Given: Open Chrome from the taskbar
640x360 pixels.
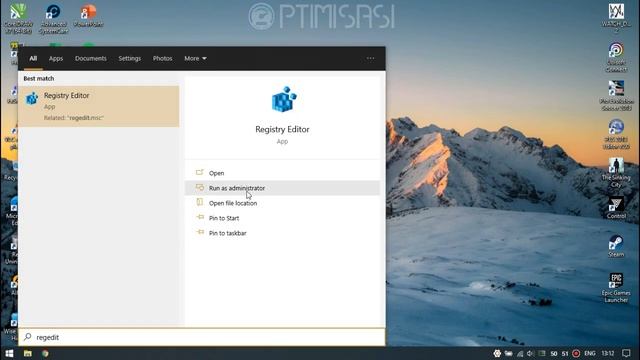Looking at the screenshot, I should click(x=45, y=353).
